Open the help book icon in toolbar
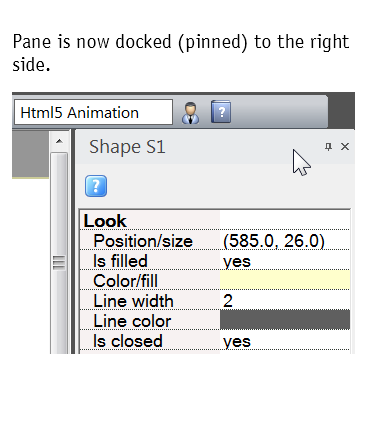366x422 pixels. tap(221, 112)
